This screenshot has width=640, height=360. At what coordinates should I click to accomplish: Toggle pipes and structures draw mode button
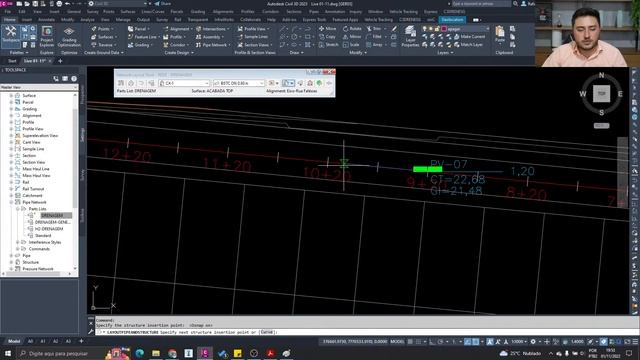point(288,83)
